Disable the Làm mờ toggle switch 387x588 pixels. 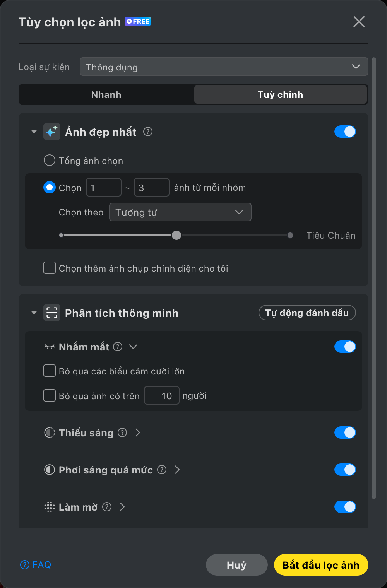pos(345,507)
